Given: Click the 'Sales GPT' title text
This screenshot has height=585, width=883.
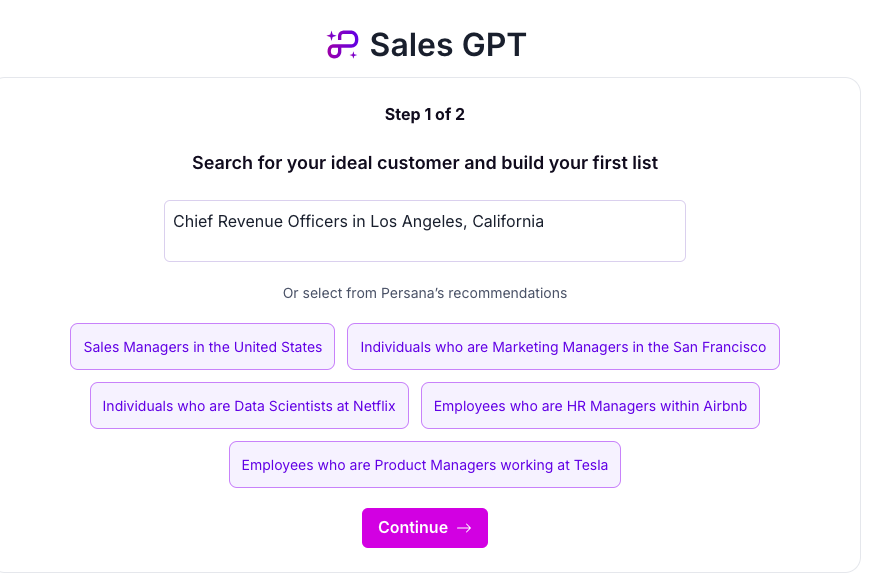Looking at the screenshot, I should coord(447,44).
